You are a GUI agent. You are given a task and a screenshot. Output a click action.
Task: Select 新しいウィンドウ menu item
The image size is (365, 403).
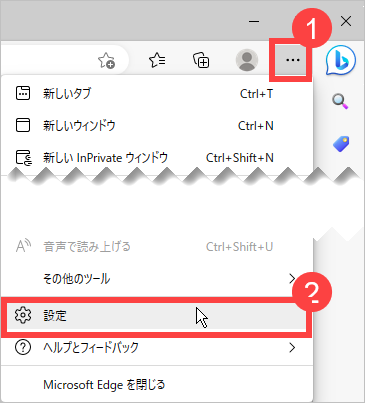pos(157,126)
